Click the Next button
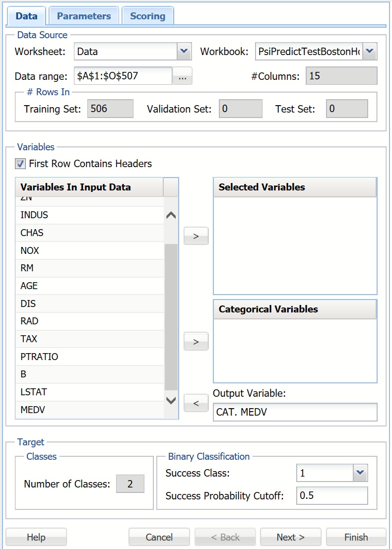The image size is (392, 549). tap(290, 537)
